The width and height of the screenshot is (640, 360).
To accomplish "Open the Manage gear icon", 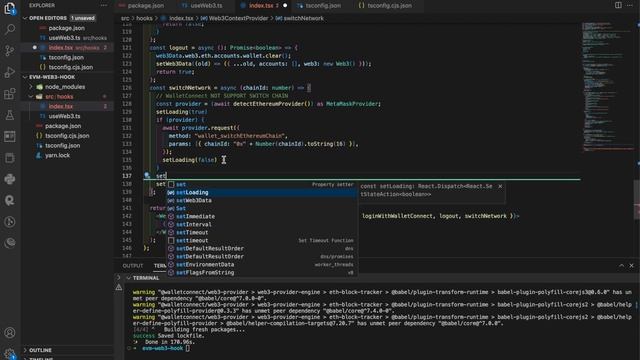I will tap(9, 353).
